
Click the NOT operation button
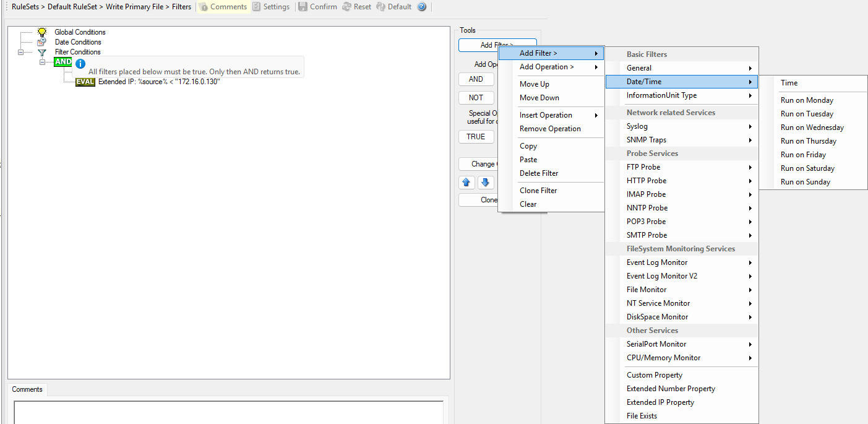pos(476,98)
